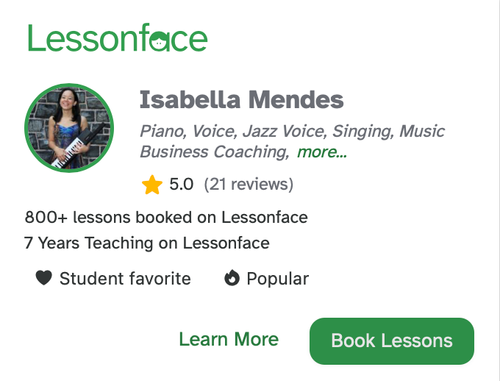Click the heart icon beside Student favorite
This screenshot has height=381, width=500.
[44, 277]
